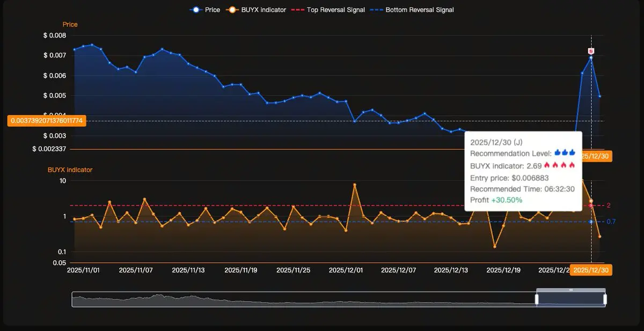Select the 2025/11/01 x-axis date
Image resolution: width=644 pixels, height=331 pixels.
pos(83,270)
